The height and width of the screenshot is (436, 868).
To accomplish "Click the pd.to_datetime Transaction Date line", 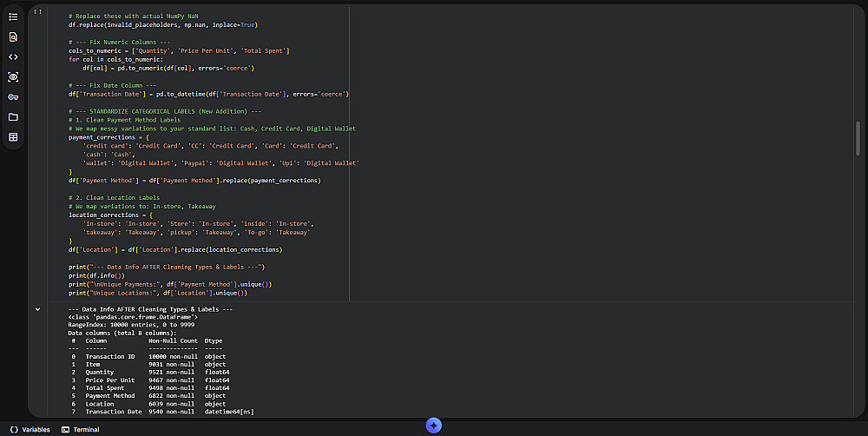I will 208,94.
